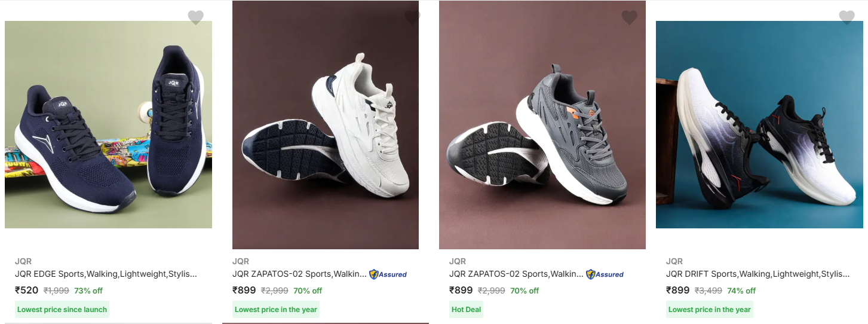This screenshot has width=868, height=324.
Task: Click 74% off label on JQR DRIFT
Action: click(741, 291)
